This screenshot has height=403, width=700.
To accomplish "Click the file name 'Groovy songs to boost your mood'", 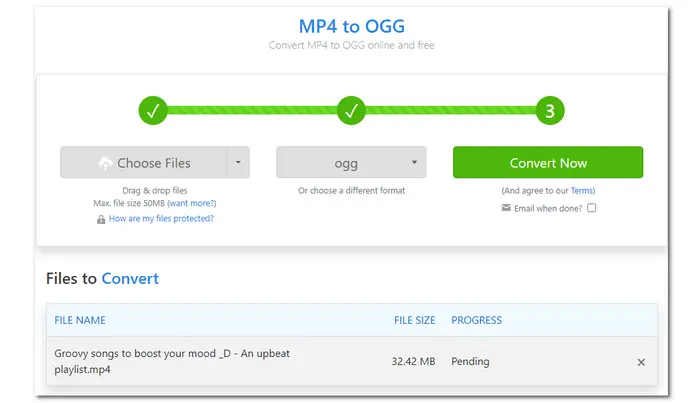I will tap(172, 361).
